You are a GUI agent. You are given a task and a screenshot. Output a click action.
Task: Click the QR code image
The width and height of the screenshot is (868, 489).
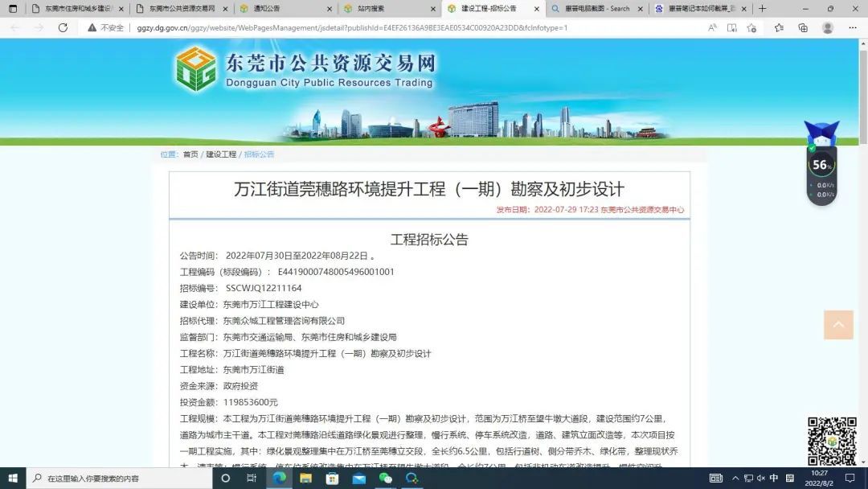831,441
